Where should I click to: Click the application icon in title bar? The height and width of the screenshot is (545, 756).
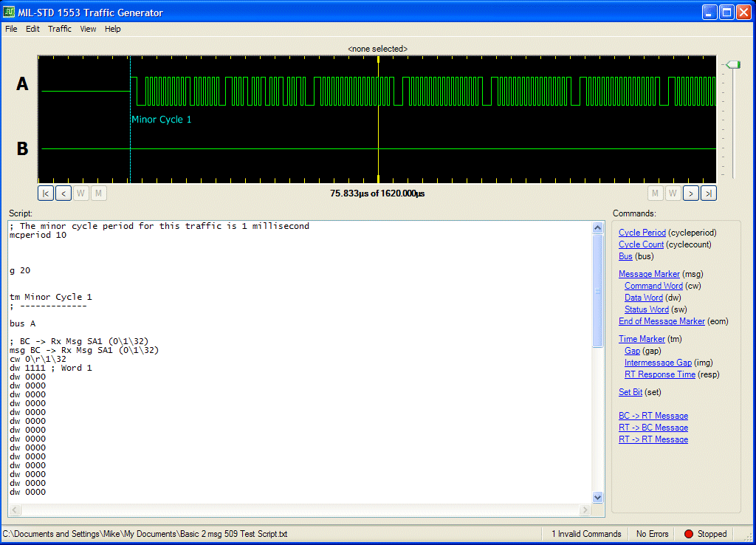click(x=9, y=12)
